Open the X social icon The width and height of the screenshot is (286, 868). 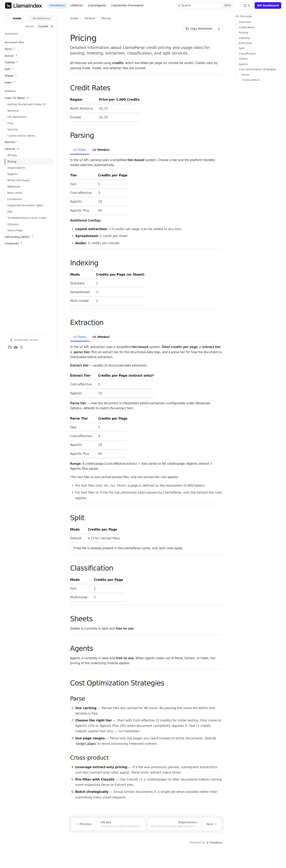tap(21, 347)
